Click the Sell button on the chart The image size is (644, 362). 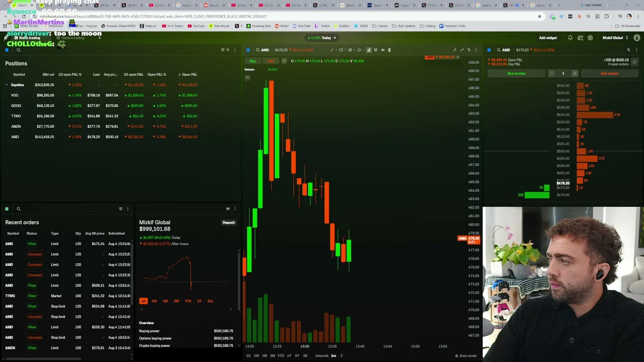(271, 61)
